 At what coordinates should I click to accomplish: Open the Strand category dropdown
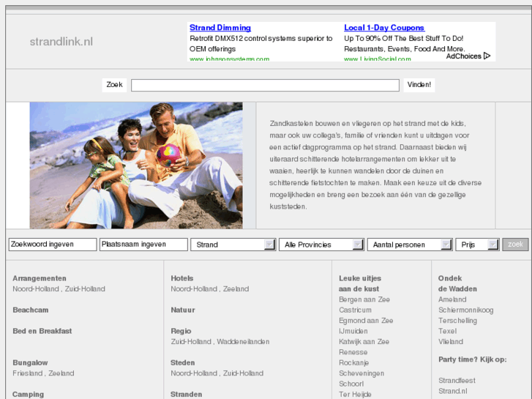tap(233, 245)
